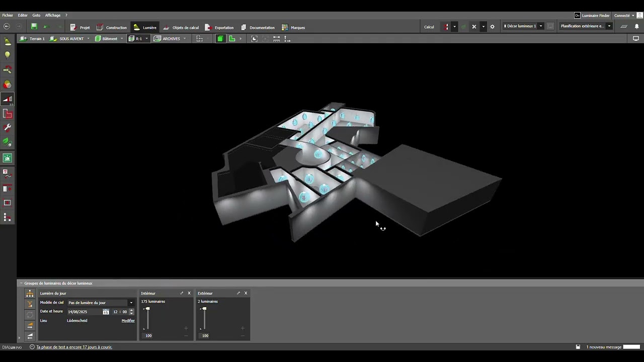This screenshot has width=644, height=362.
Task: Open the calendar date picker icon
Action: tap(106, 312)
